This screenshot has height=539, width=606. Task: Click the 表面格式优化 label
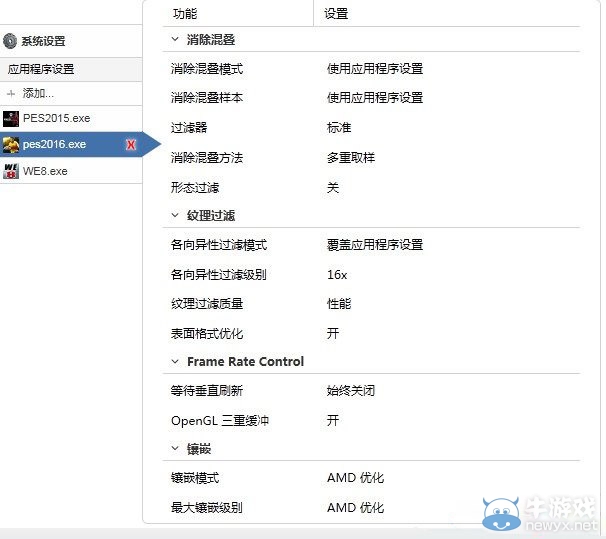coord(207,333)
